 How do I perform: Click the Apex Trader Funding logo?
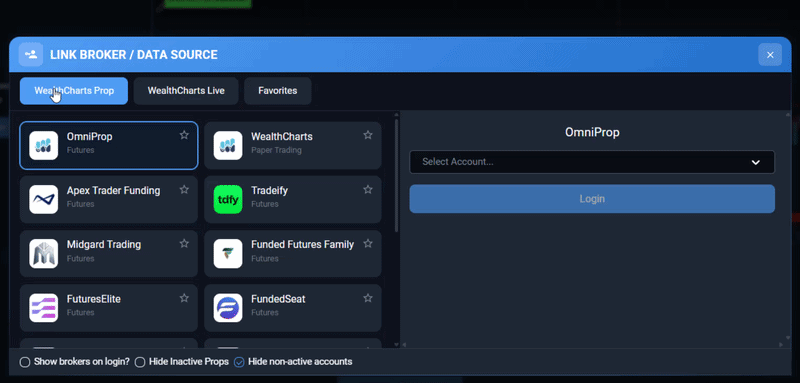[x=43, y=199]
